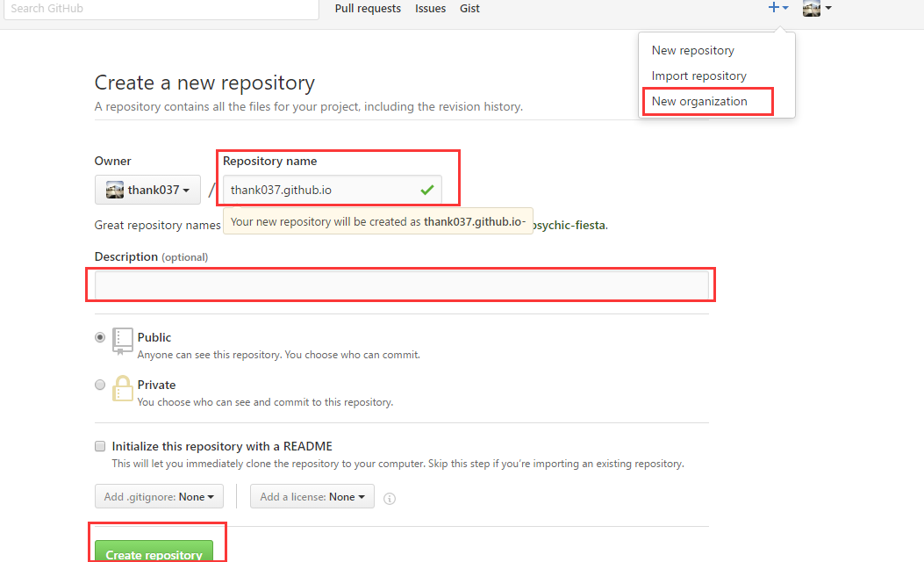Choose Import repository from the menu

coord(698,76)
